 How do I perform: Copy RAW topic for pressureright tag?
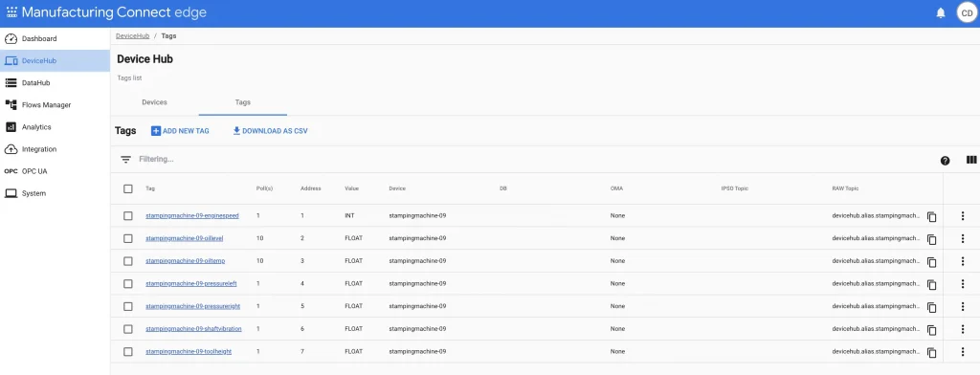pyautogui.click(x=931, y=307)
